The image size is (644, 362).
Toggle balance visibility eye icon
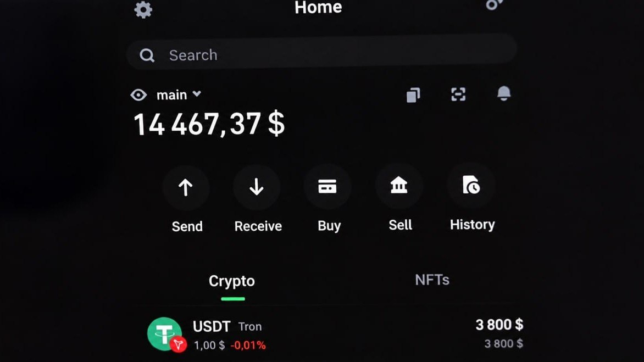tap(138, 95)
